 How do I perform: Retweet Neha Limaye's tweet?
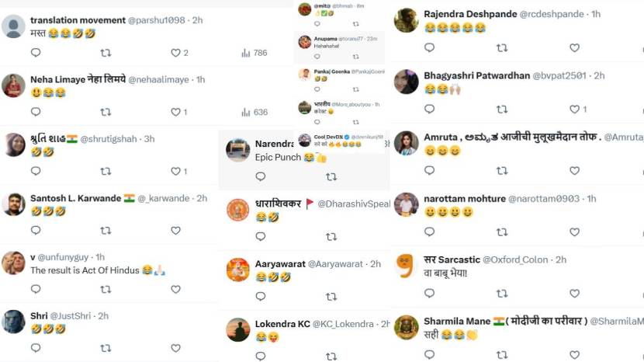pos(106,112)
